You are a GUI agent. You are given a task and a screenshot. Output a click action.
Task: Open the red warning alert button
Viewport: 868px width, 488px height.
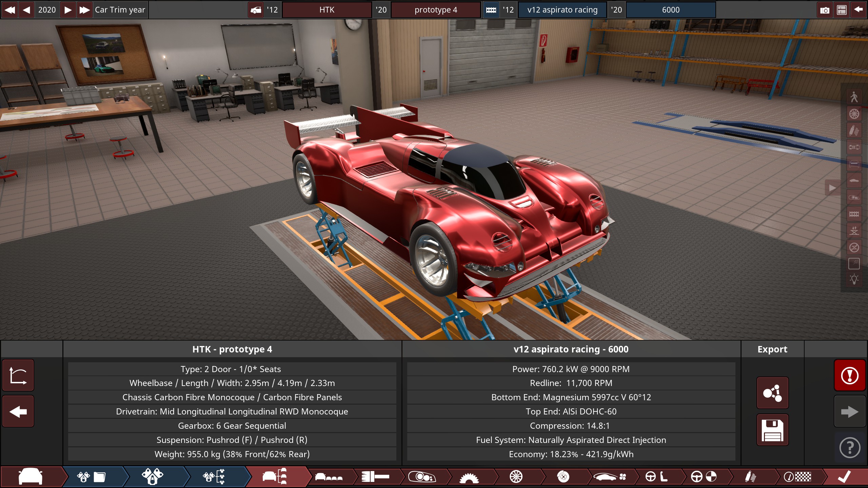coord(850,375)
